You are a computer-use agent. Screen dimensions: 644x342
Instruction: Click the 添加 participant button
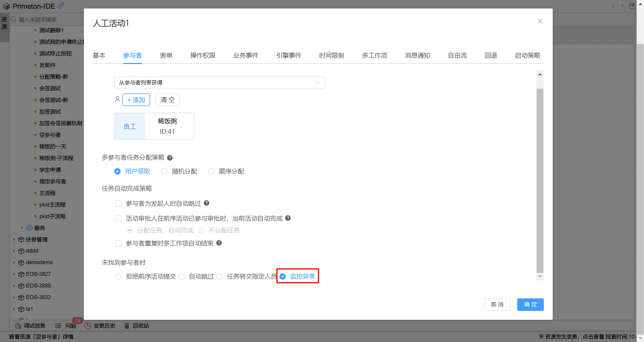(136, 100)
